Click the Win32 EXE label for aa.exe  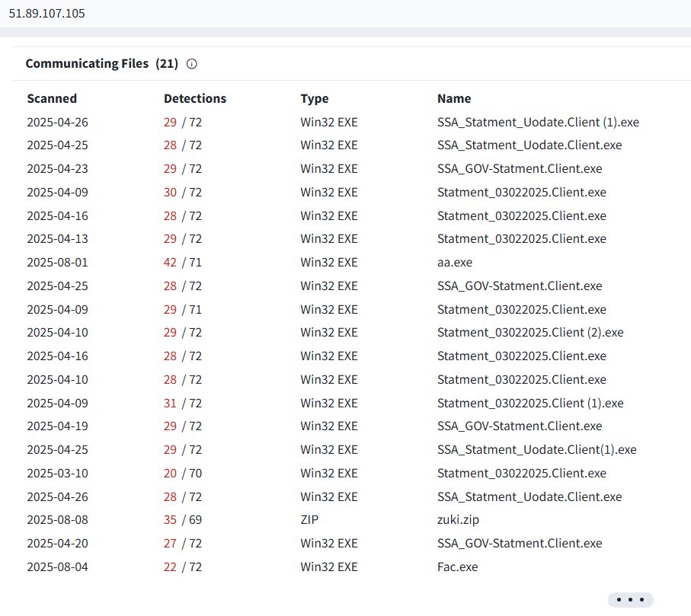coord(328,262)
